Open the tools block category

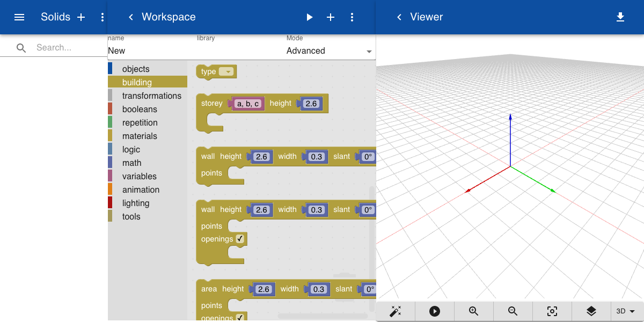148,216
